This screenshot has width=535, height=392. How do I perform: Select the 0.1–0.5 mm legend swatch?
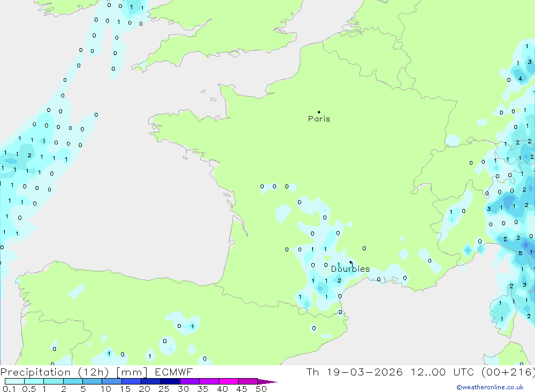14,381
